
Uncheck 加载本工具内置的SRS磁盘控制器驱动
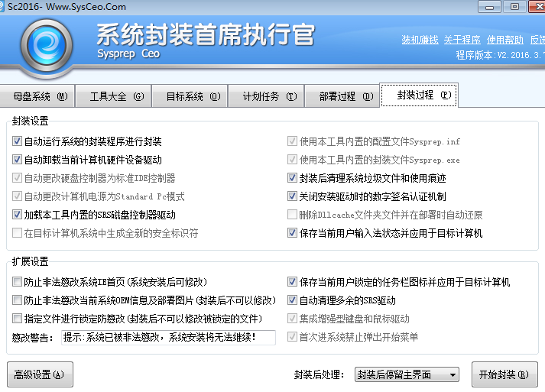17,215
